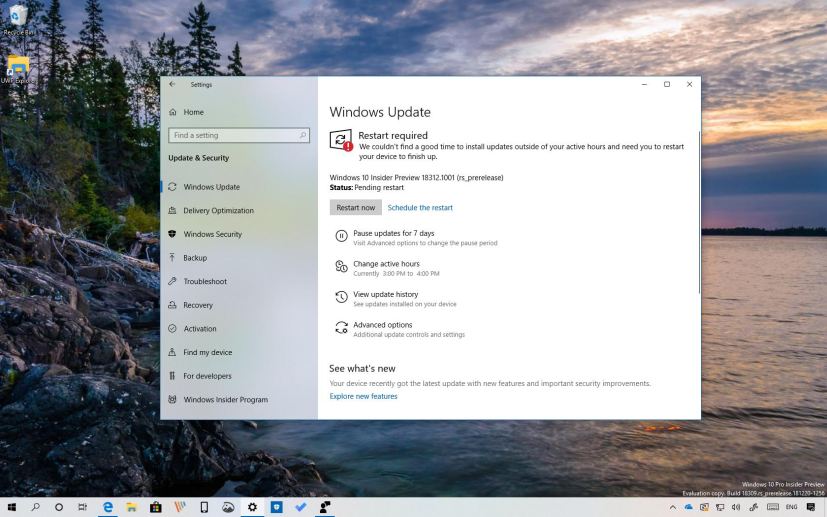This screenshot has width=827, height=517.
Task: Open Troubleshoot in the sidebar
Action: 205,282
